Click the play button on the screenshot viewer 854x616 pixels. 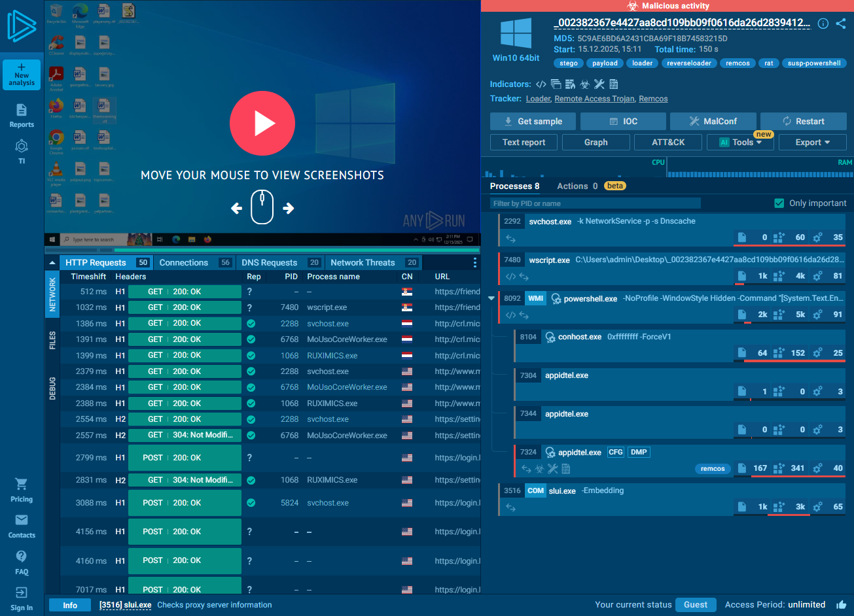coord(262,123)
